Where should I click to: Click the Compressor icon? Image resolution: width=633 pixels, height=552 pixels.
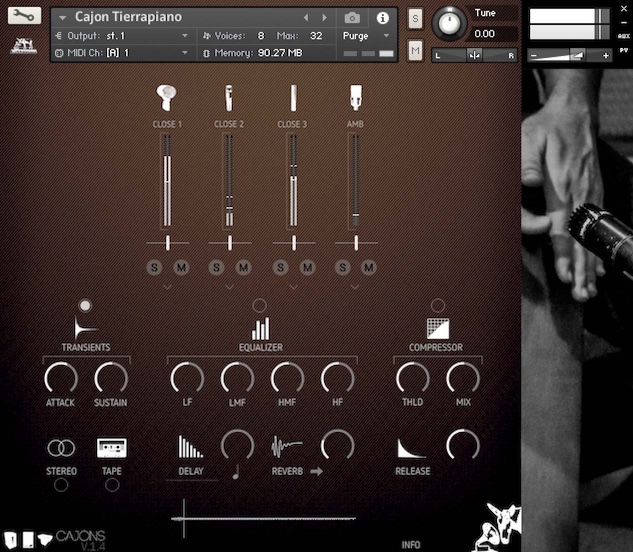(x=437, y=328)
